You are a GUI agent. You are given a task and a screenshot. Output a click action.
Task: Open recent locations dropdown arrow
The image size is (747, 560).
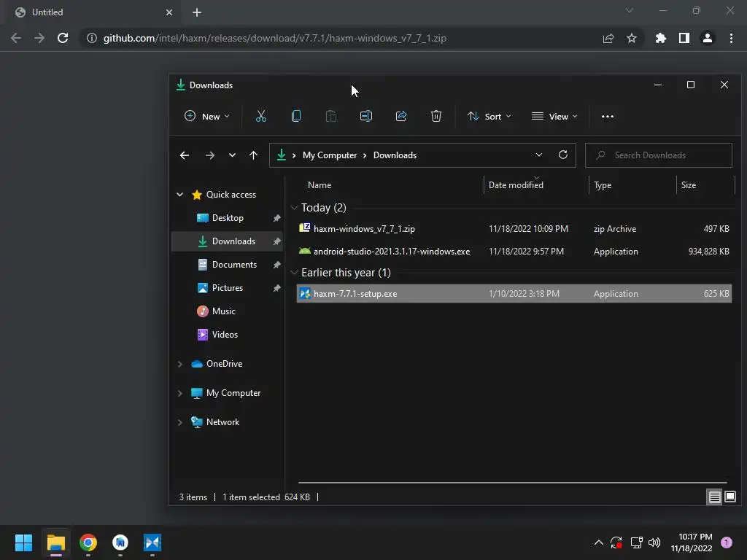(x=232, y=155)
